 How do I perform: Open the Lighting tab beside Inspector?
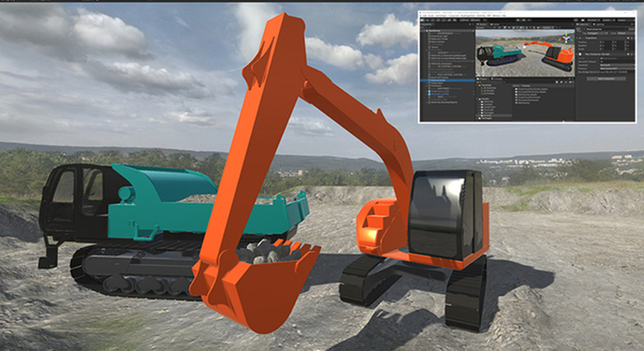coord(597,24)
